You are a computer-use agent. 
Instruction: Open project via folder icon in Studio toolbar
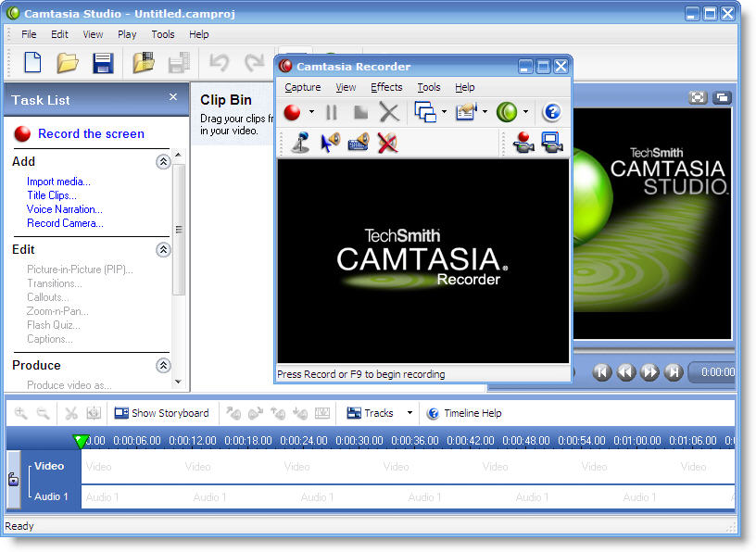(x=68, y=63)
